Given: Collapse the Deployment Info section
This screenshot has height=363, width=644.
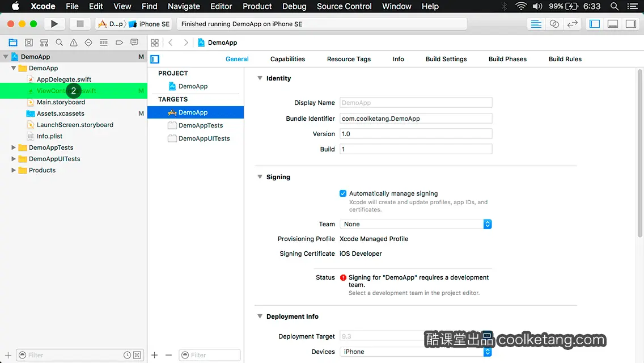Looking at the screenshot, I should (260, 316).
